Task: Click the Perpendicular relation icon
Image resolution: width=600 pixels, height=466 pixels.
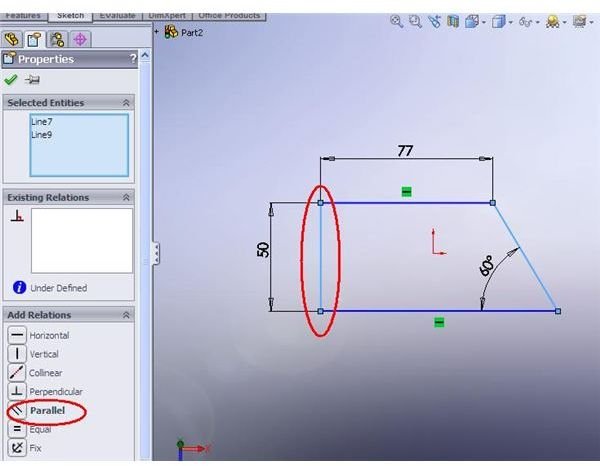Action: [x=17, y=391]
